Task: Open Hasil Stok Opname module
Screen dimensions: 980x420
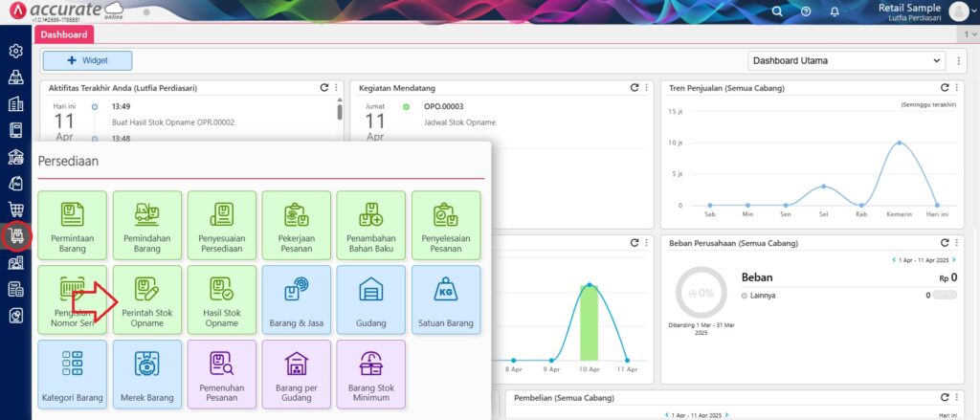Action: pyautogui.click(x=222, y=300)
